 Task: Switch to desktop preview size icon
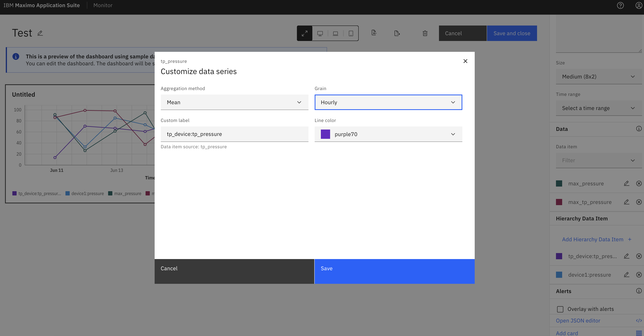[x=320, y=33]
